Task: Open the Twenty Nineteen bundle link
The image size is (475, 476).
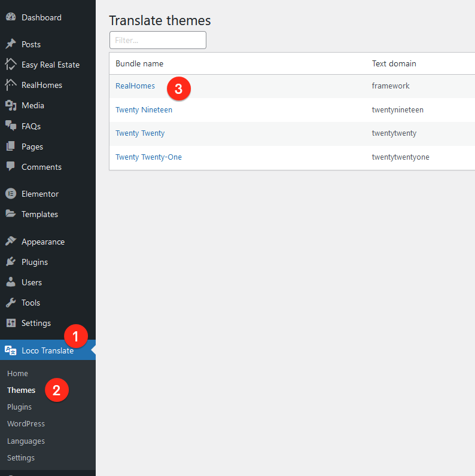Action: [144, 109]
